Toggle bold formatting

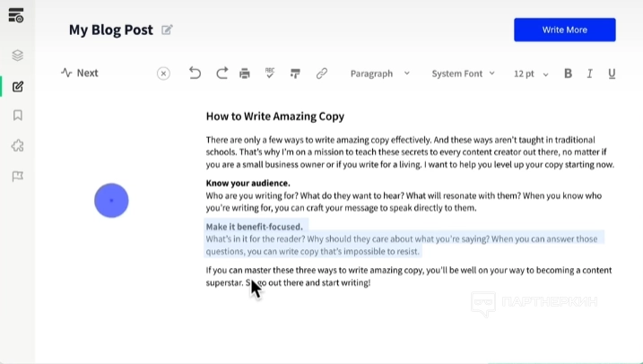tap(568, 74)
